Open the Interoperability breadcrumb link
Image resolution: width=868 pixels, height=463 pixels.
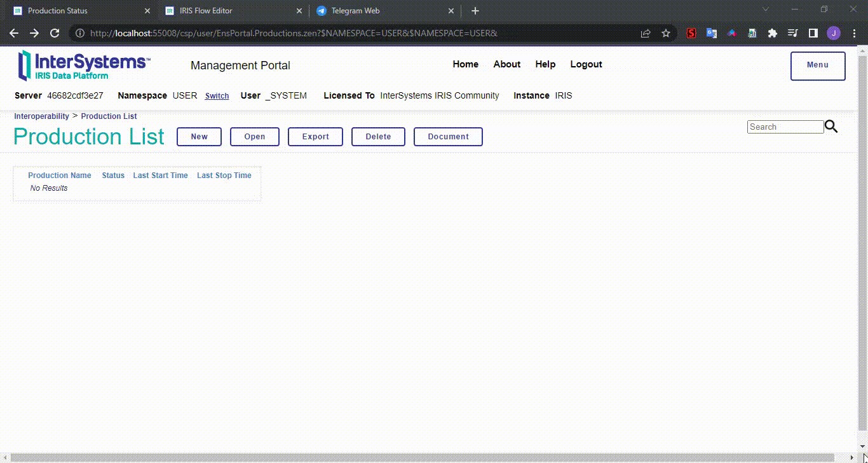pos(41,116)
